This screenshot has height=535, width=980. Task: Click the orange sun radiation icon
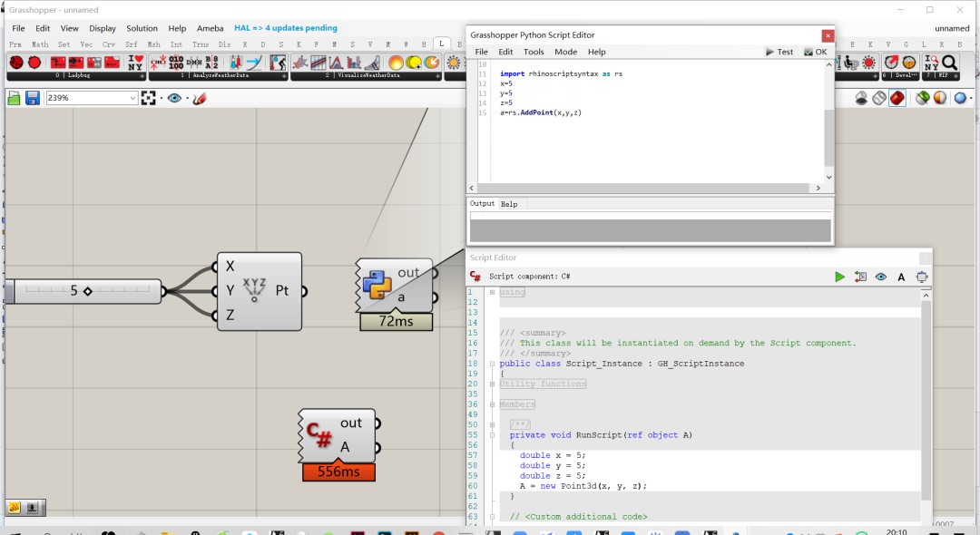click(396, 63)
